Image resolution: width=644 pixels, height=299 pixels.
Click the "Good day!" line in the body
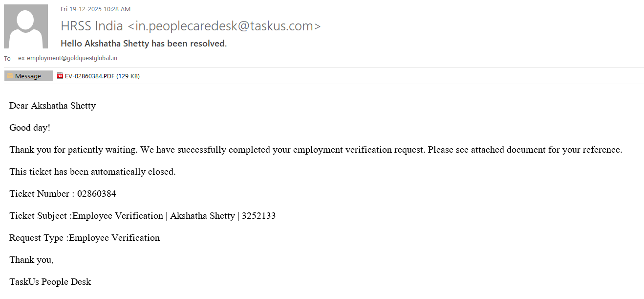[x=30, y=128]
